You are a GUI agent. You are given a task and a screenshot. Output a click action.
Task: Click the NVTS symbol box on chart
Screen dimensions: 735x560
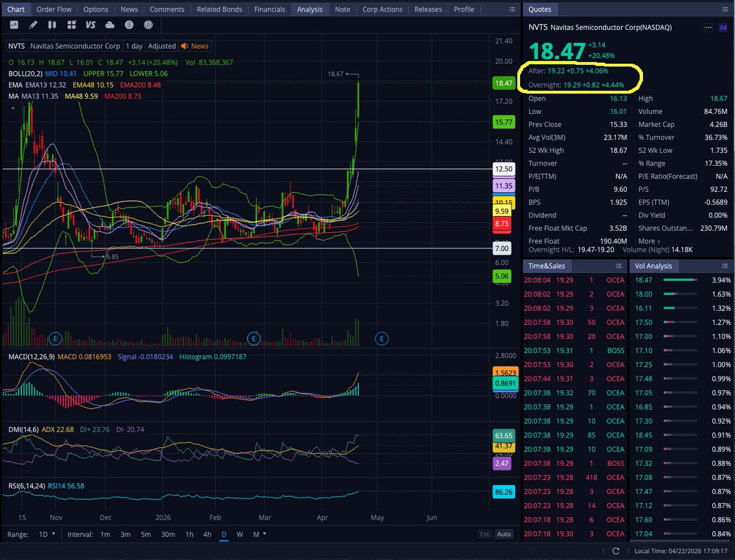click(17, 46)
